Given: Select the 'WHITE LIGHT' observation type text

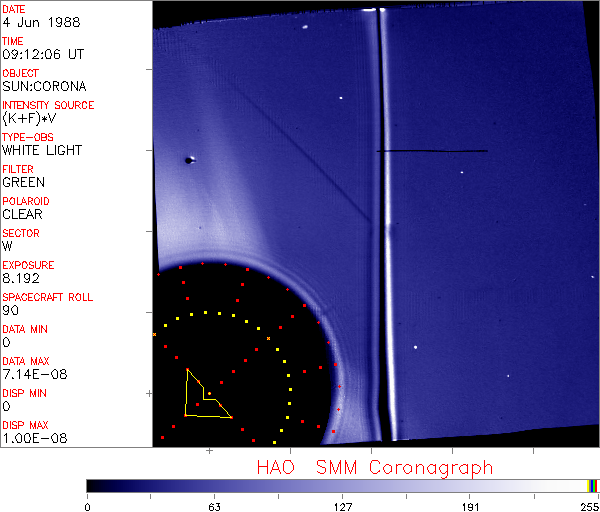Looking at the screenshot, I should [x=41, y=151].
